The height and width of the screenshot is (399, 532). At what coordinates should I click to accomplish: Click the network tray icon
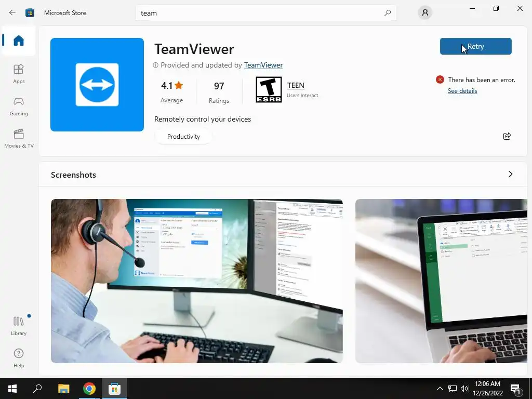453,389
